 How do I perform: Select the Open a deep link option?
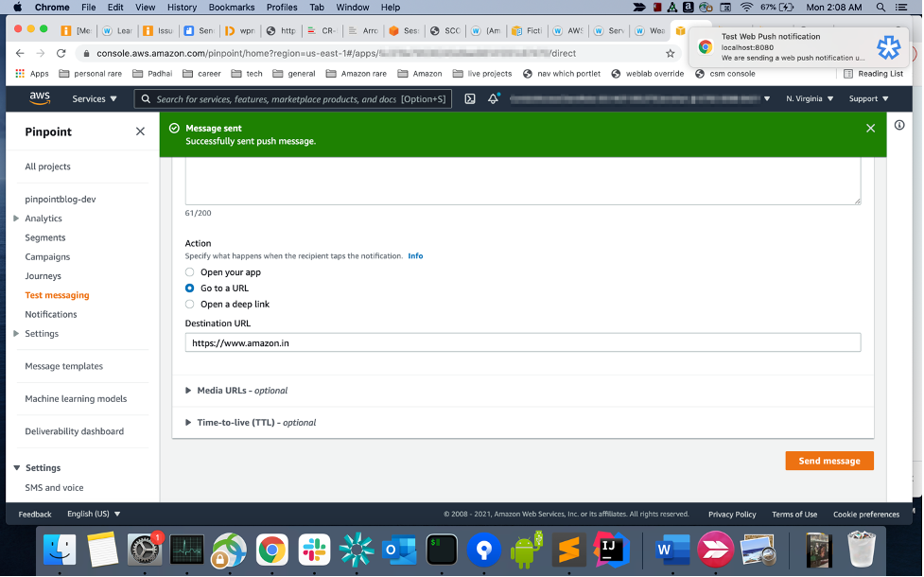[x=188, y=305]
